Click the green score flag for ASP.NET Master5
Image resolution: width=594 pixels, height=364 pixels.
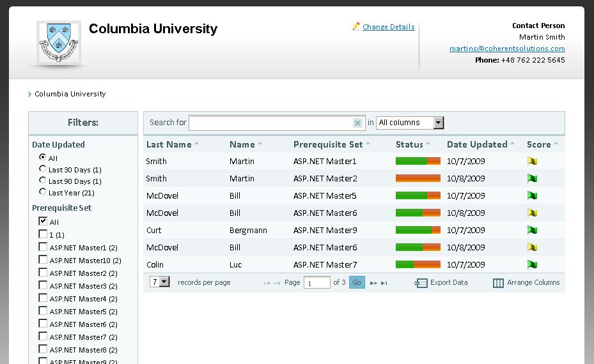point(532,195)
